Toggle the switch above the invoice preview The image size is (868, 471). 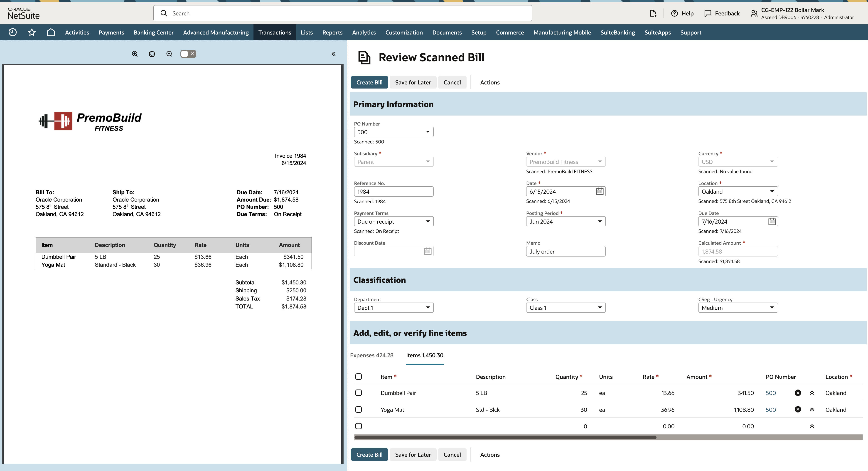tap(184, 54)
